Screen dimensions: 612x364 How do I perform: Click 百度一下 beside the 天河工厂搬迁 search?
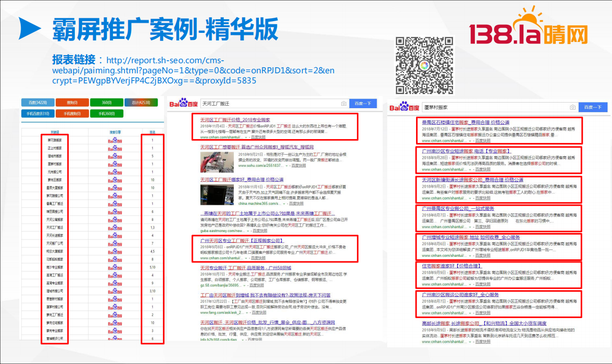362,104
